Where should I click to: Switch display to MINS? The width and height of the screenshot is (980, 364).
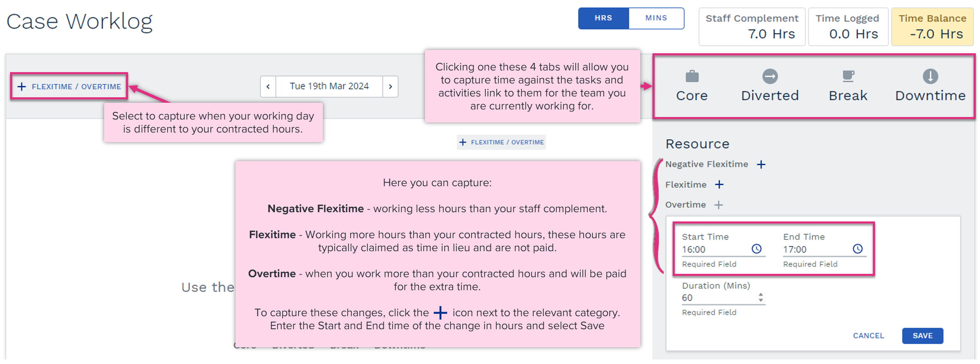click(x=656, y=18)
